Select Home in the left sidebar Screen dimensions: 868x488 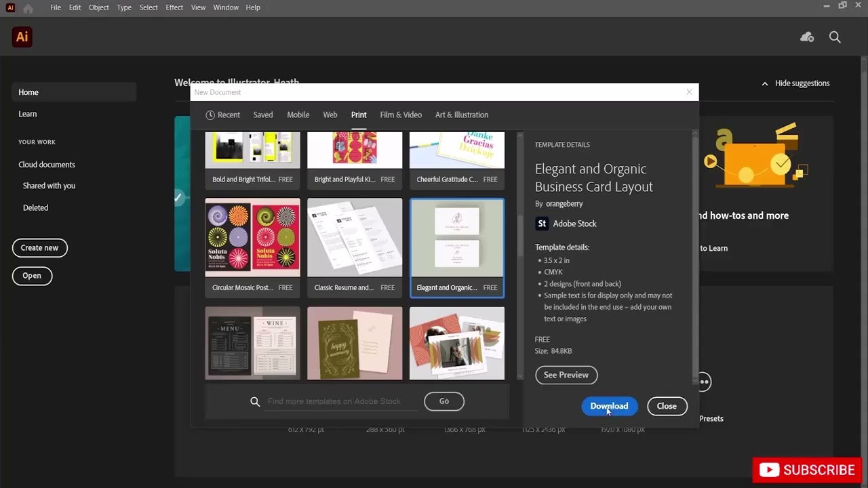click(74, 92)
